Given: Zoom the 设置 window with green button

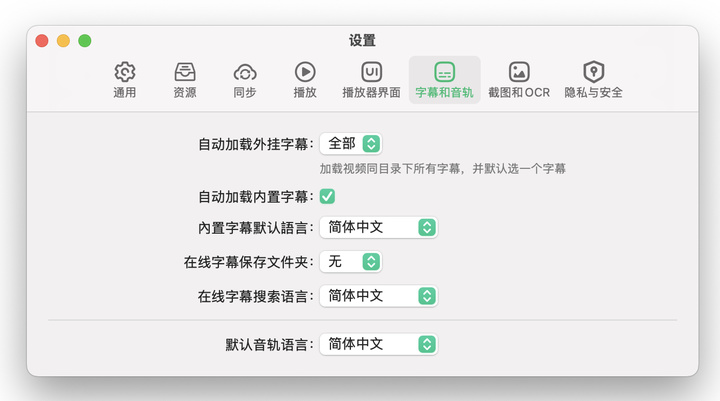Looking at the screenshot, I should pos(85,41).
